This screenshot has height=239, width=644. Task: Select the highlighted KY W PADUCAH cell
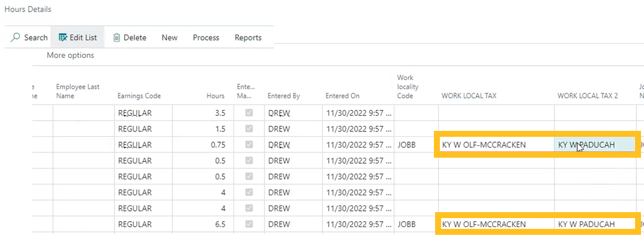click(x=594, y=145)
